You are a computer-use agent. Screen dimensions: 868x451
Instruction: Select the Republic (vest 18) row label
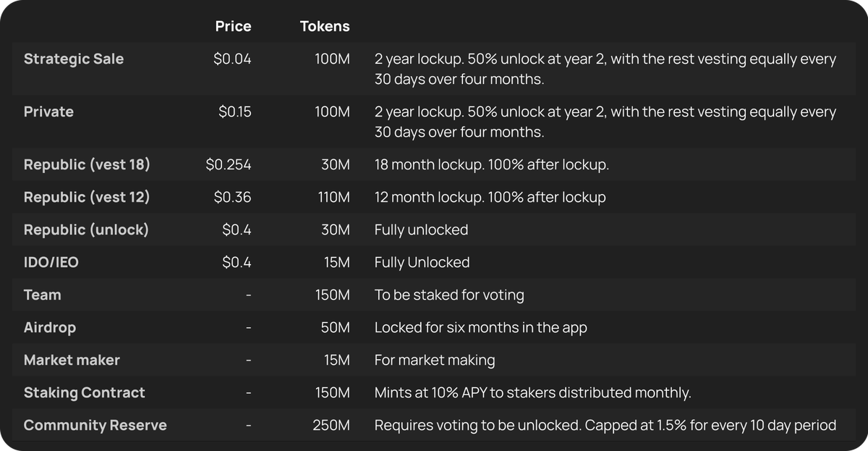tap(87, 165)
